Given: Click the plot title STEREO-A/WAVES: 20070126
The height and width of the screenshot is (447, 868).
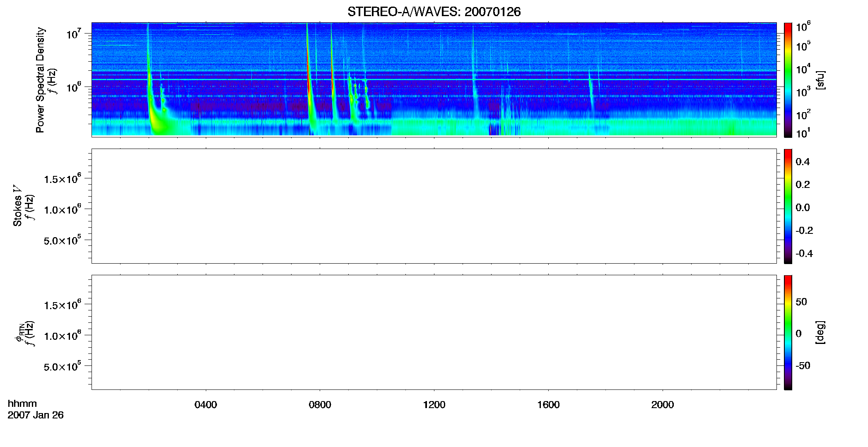Looking at the screenshot, I should pyautogui.click(x=434, y=12).
